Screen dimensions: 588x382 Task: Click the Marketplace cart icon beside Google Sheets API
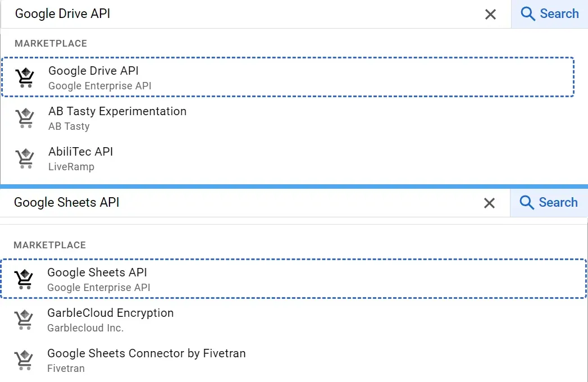[24, 279]
